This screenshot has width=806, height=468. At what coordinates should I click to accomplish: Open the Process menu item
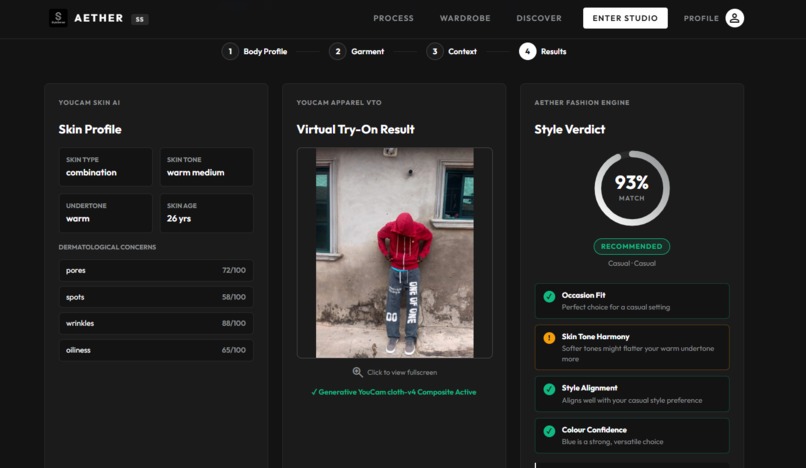pos(393,18)
